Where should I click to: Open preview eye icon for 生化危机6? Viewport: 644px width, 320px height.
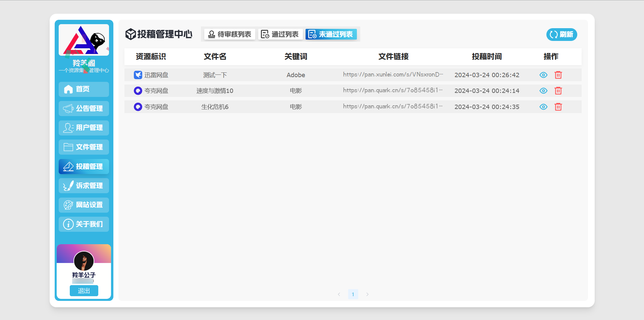pyautogui.click(x=543, y=107)
